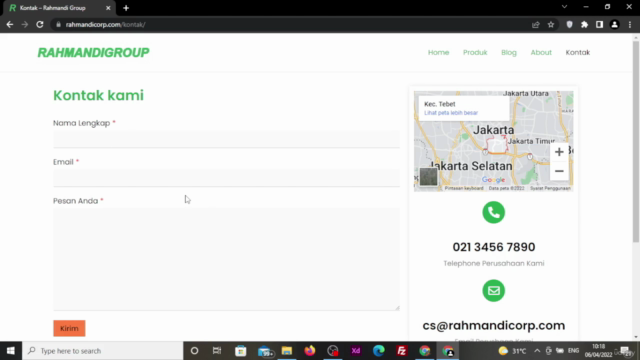Open a new browser tab
Image resolution: width=640 pixels, height=360 pixels.
[126, 8]
